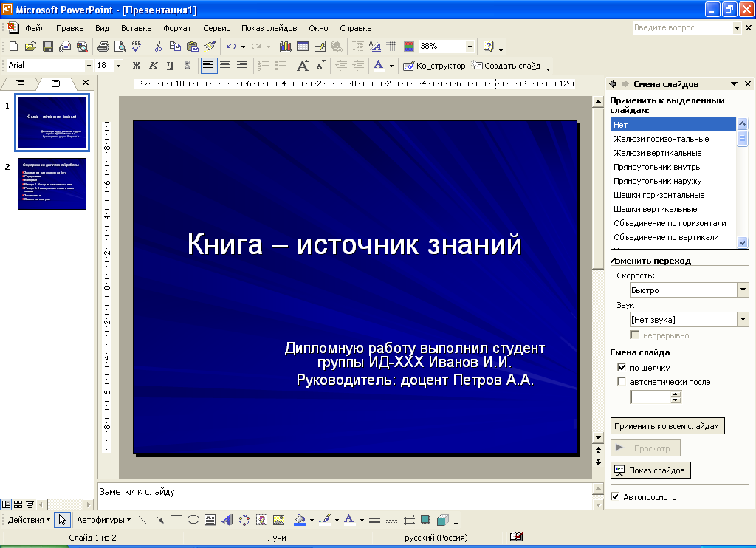Apply text shadow (S) formatting
The image size is (756, 548).
(x=188, y=65)
